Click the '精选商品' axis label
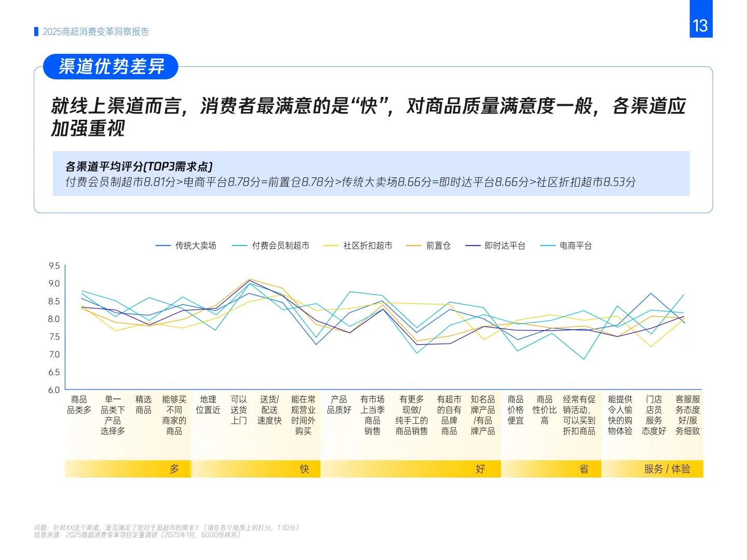The height and width of the screenshot is (560, 747). point(143,404)
